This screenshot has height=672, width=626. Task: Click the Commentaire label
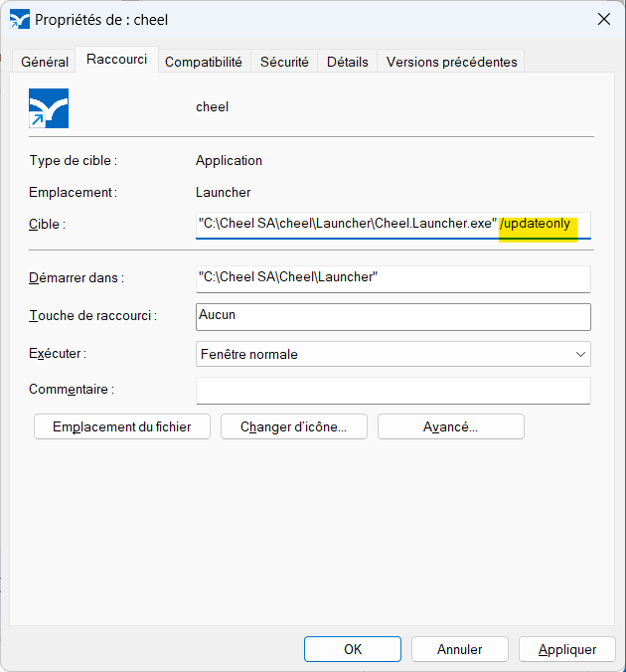72,390
